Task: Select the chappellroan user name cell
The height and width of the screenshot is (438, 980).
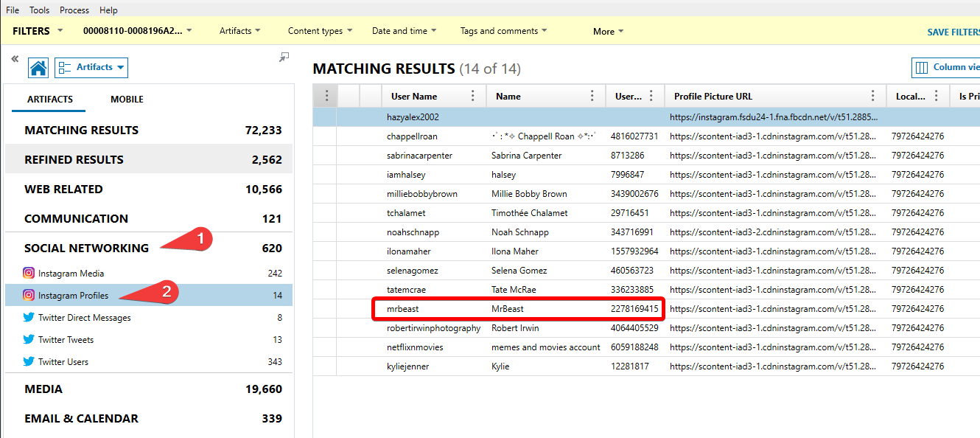Action: (434, 136)
